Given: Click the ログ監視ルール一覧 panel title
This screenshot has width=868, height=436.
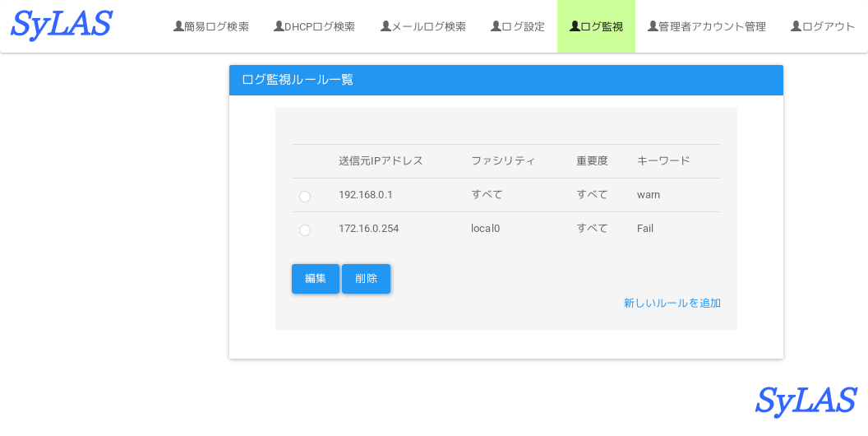Looking at the screenshot, I should pos(298,80).
